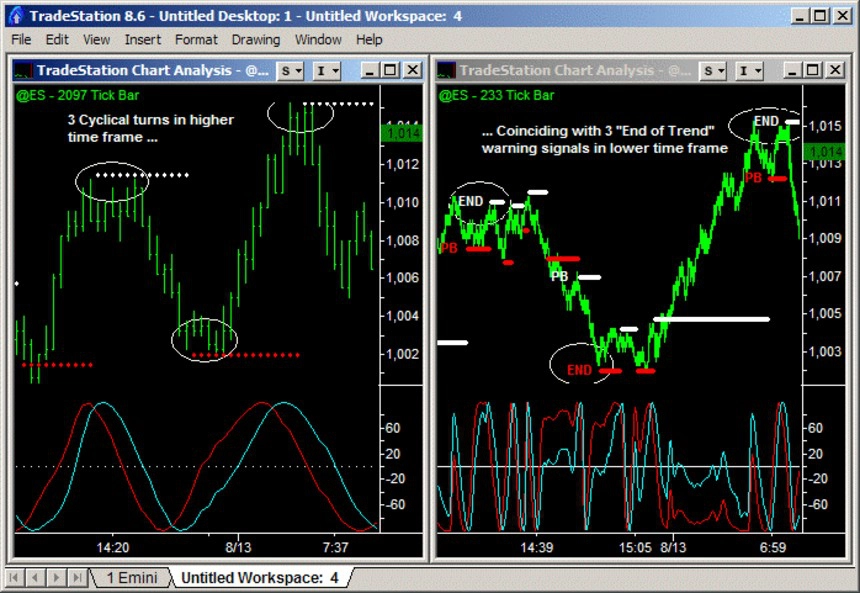Minimize the 2097 Tick Bar chart window
Image resolution: width=860 pixels, height=593 pixels.
click(369, 70)
